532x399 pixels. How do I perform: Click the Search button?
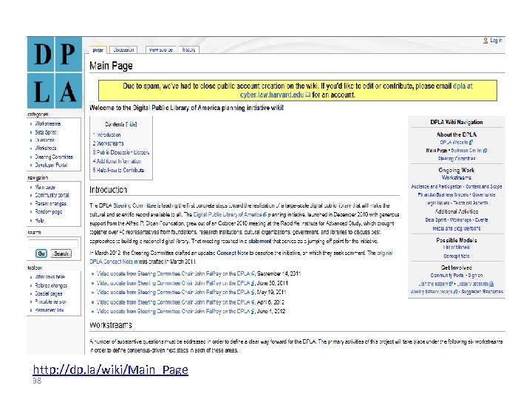[x=61, y=253]
